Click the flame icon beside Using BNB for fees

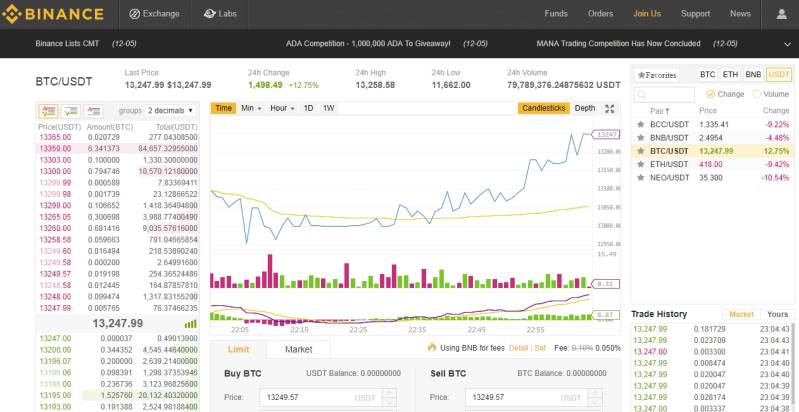432,347
